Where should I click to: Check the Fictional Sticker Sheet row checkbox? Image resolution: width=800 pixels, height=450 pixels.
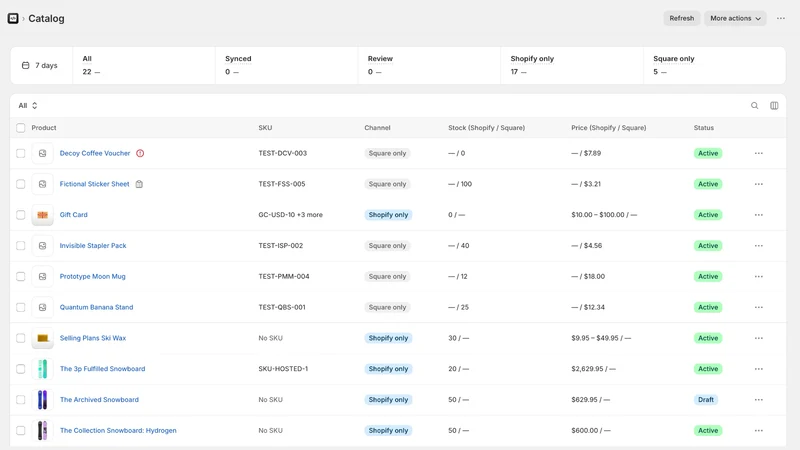(20, 184)
